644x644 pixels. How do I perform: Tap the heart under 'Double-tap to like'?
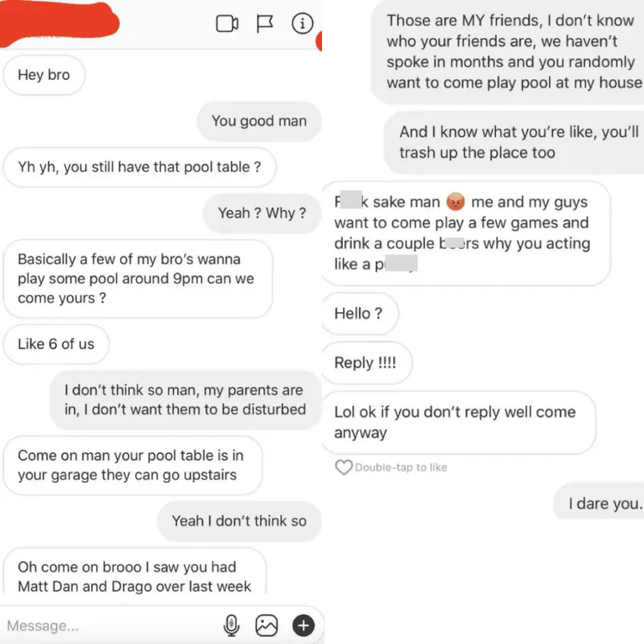pos(344,468)
